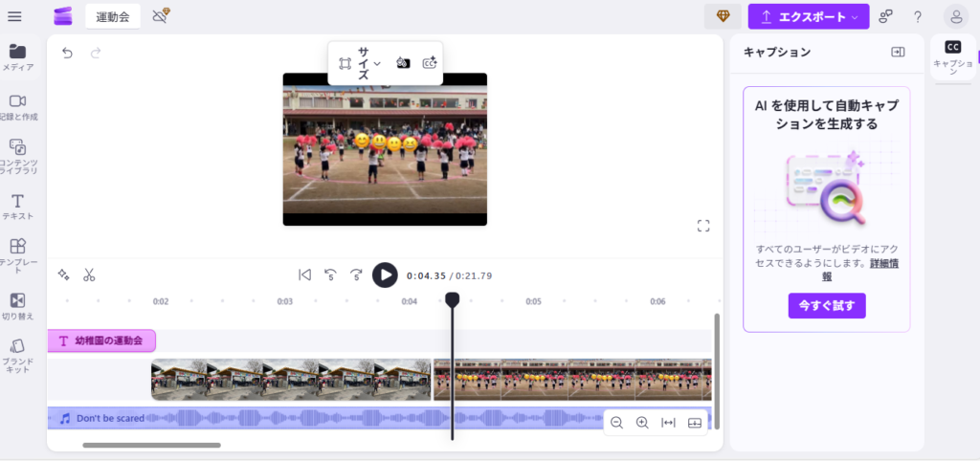Open the 記録と作成 record panel
Screen dimensions: 980x461
17,107
